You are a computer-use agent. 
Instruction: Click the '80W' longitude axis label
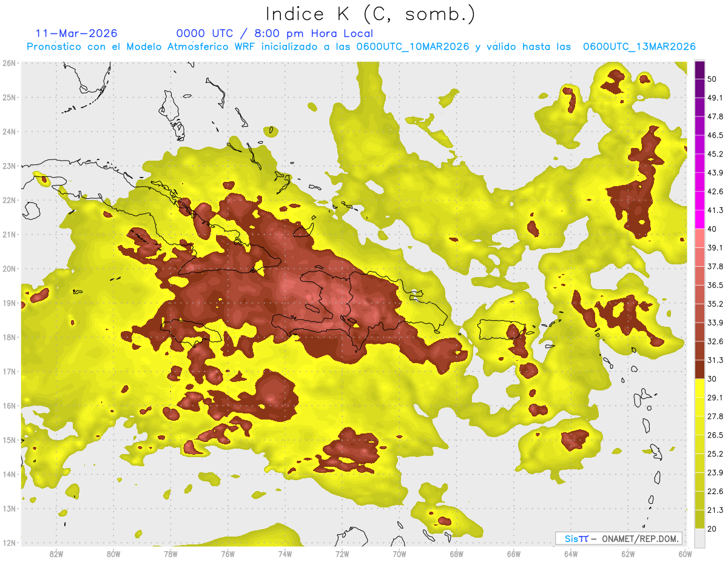pyautogui.click(x=113, y=554)
